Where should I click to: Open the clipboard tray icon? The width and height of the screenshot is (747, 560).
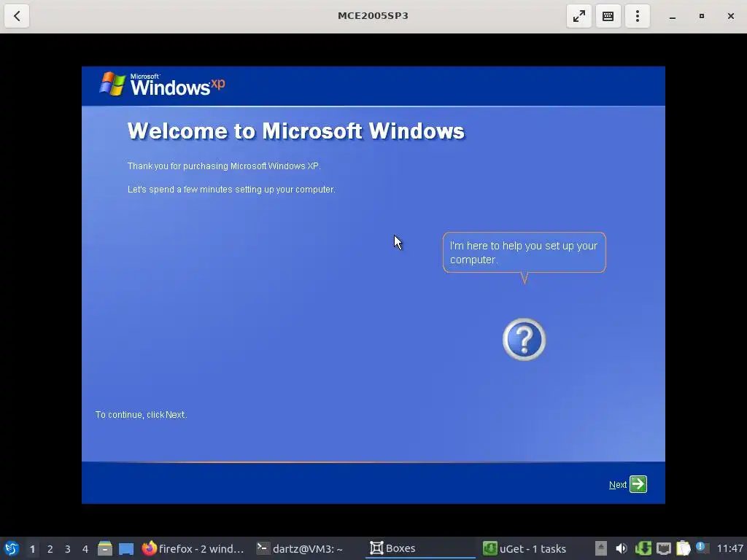pos(683,548)
